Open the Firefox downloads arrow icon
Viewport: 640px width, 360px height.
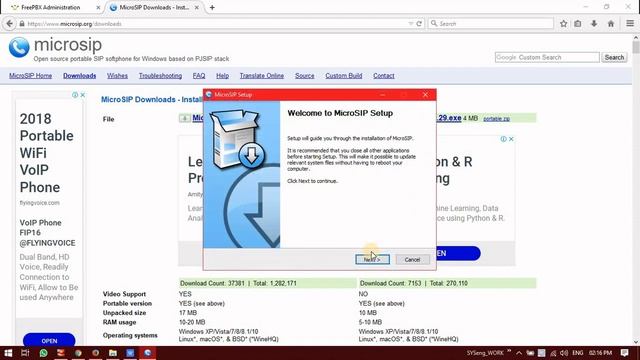(x=594, y=24)
